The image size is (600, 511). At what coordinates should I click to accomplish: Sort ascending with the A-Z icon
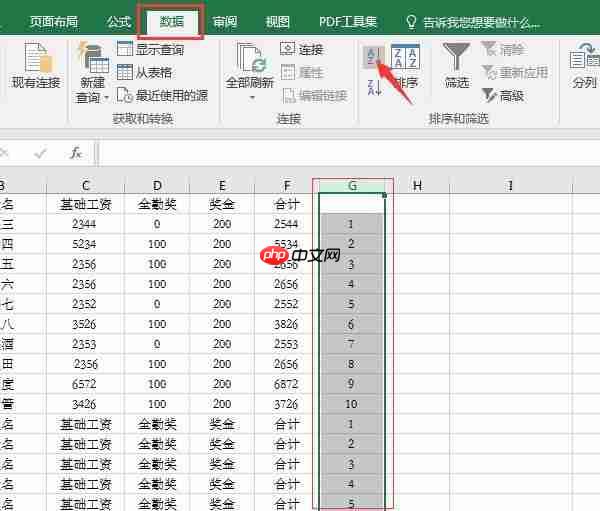coord(373,57)
